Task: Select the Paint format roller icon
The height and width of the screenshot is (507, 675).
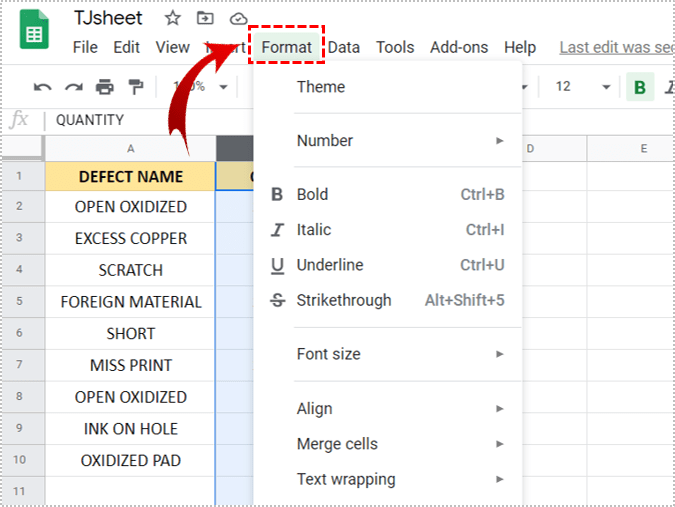Action: pyautogui.click(x=135, y=87)
